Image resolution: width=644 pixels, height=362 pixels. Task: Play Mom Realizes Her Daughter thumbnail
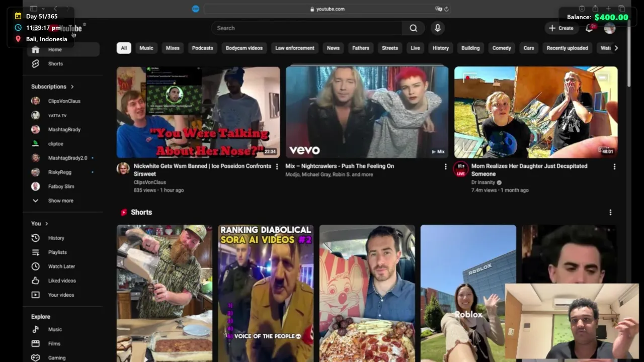pos(536,112)
